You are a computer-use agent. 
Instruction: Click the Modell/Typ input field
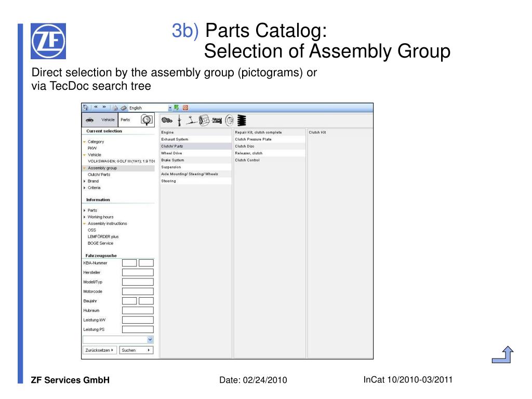(138, 282)
